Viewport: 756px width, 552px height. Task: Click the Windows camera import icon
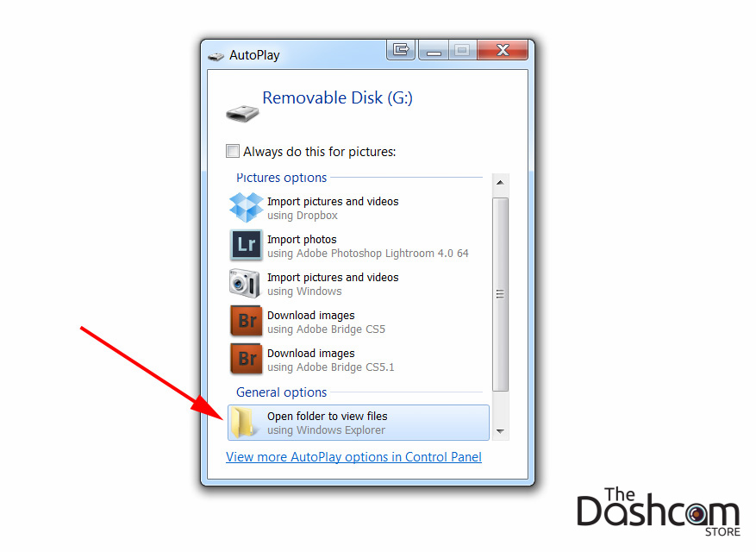point(245,283)
